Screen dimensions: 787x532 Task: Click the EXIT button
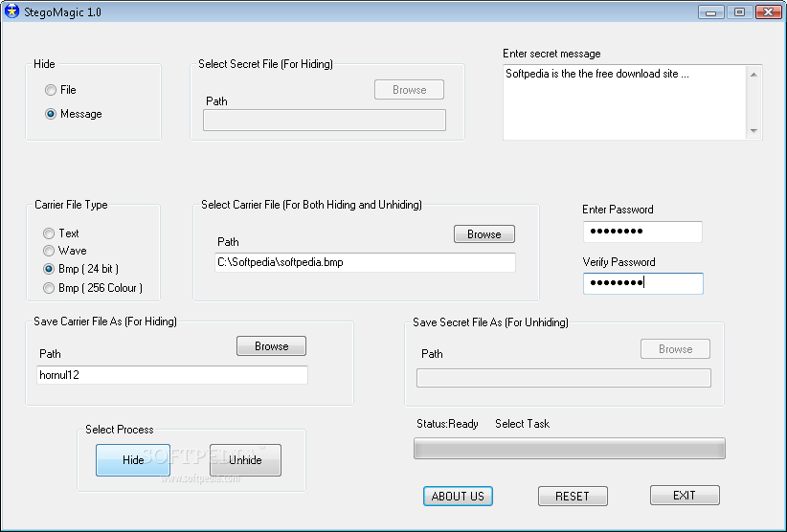(685, 495)
